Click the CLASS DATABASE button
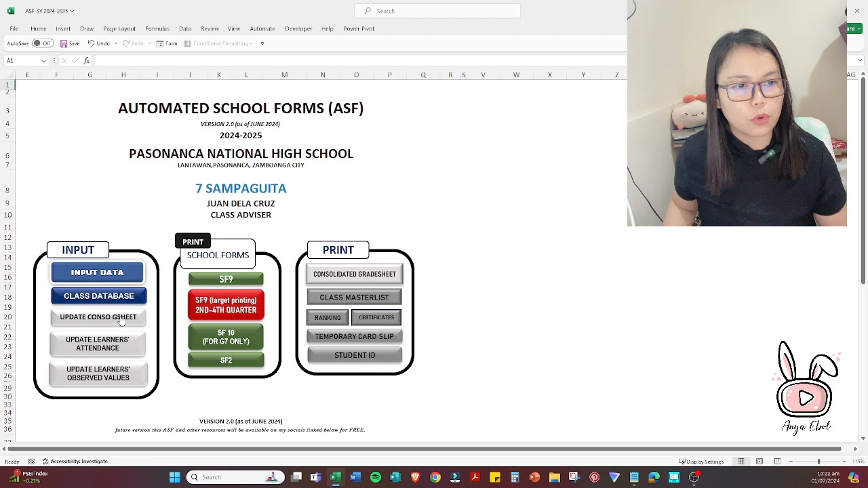868x488 pixels. pos(99,296)
